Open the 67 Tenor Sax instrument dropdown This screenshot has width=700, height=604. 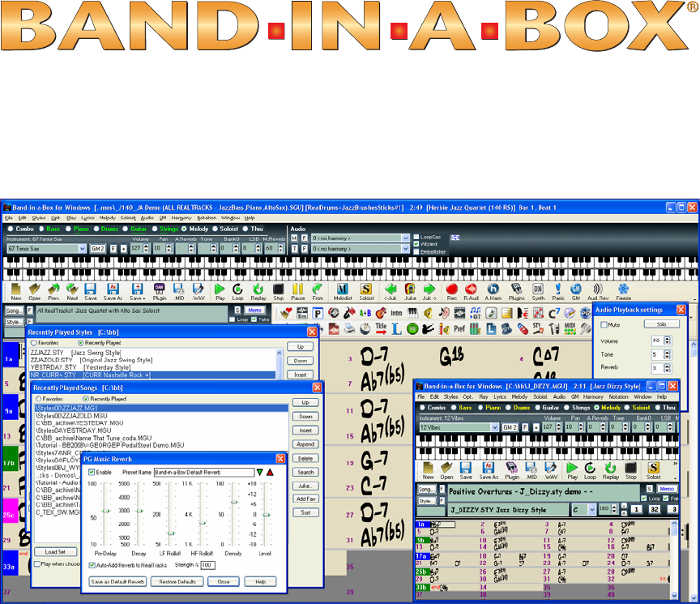tap(83, 248)
